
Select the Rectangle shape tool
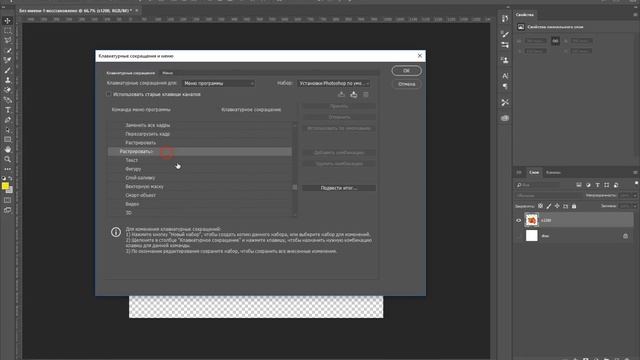7,140
